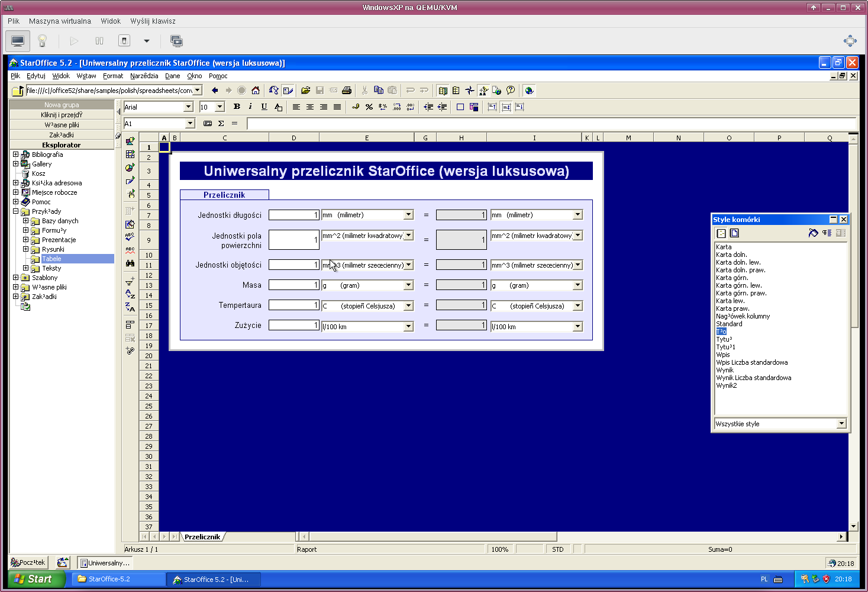This screenshot has height=592, width=868.
Task: Click the Insert cells grid icon
Action: pos(130,155)
